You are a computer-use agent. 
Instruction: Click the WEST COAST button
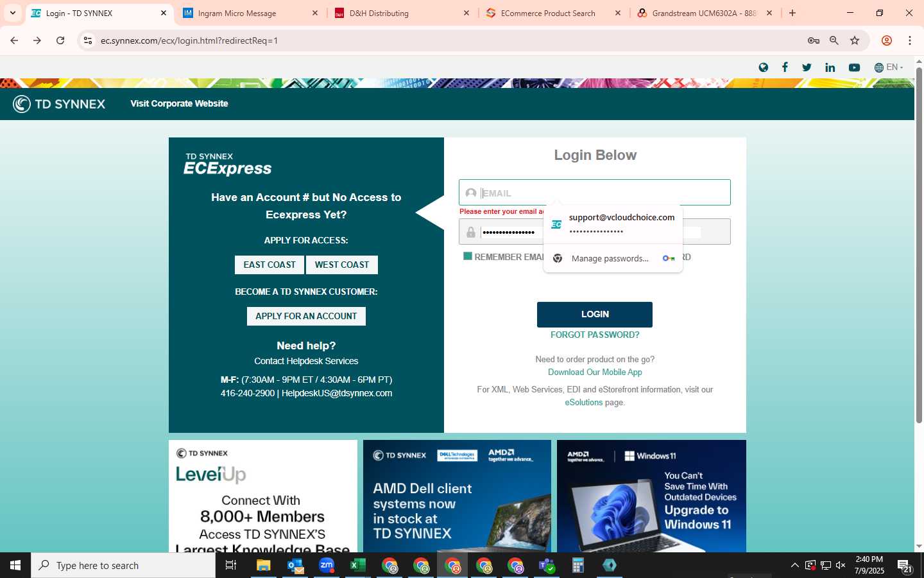point(342,265)
